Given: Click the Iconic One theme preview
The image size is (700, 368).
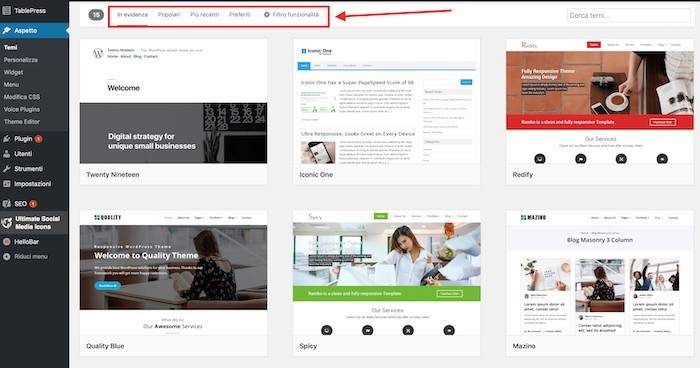Looking at the screenshot, I should pos(387,101).
